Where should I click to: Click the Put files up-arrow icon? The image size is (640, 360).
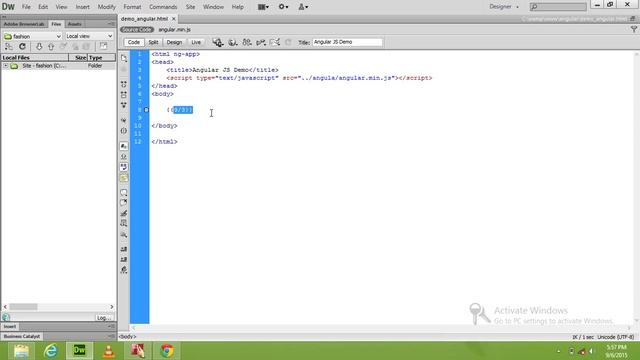[x=51, y=47]
